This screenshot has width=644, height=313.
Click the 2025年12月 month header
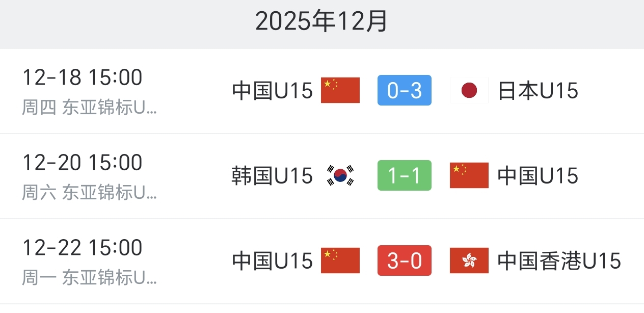322,22
